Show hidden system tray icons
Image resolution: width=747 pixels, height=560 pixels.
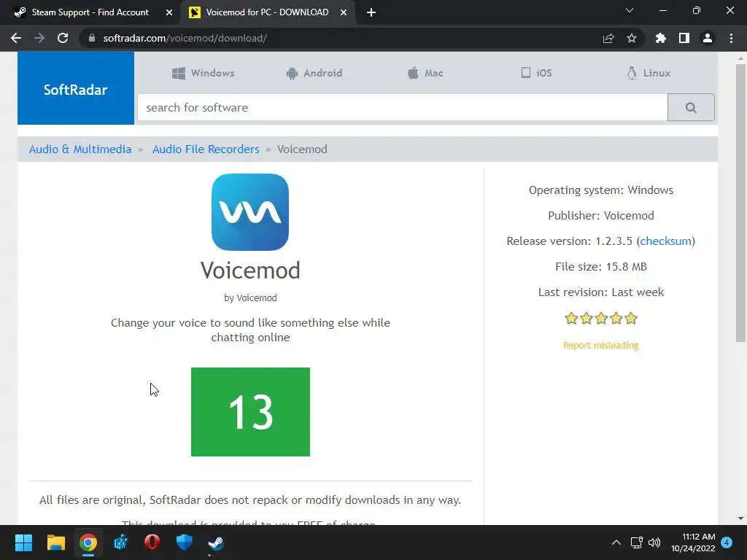coord(616,542)
